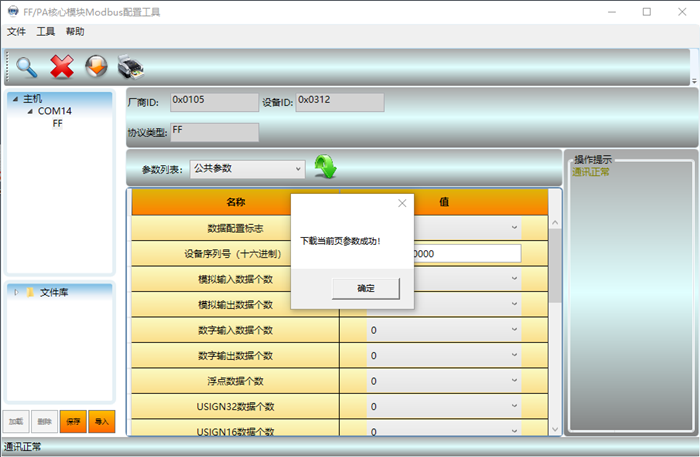The width and height of the screenshot is (700, 457).
Task: Open the 参数列表 公共参数 dropdown
Action: pyautogui.click(x=248, y=169)
